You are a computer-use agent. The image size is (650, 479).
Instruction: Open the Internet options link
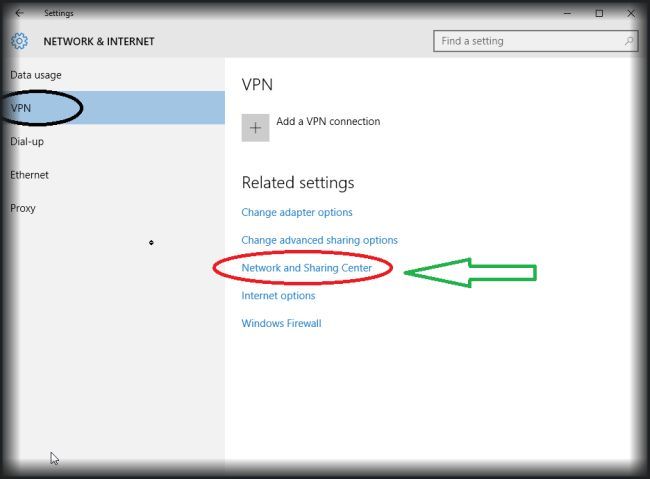(x=278, y=296)
